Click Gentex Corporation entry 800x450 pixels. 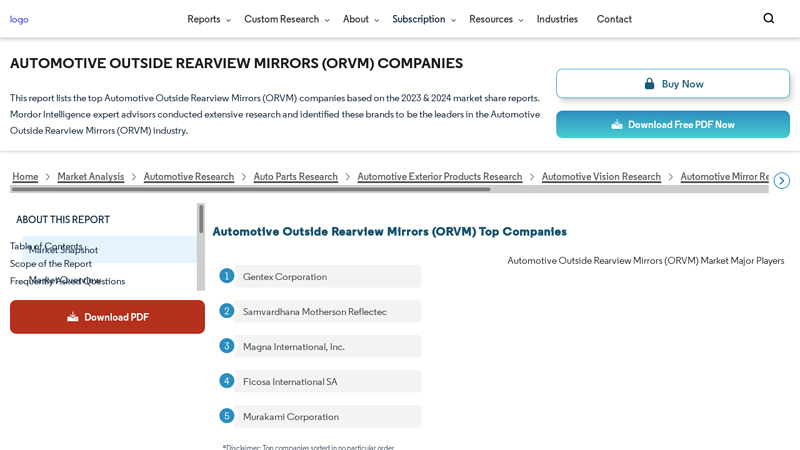(x=328, y=276)
